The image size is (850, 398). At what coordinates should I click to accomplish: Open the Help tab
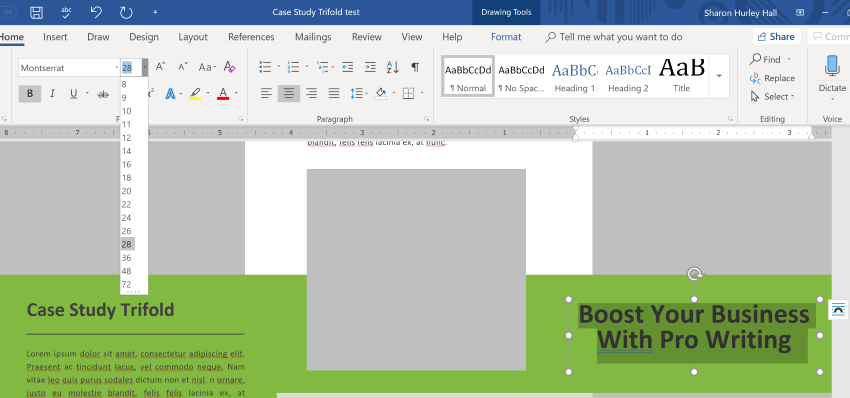(x=452, y=37)
